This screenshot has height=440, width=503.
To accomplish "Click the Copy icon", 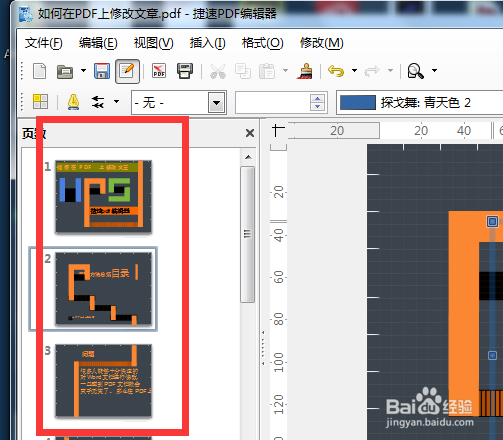I will pos(243,71).
